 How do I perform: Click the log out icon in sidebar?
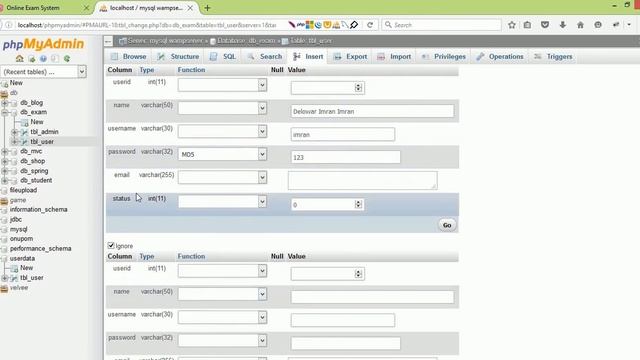31,59
